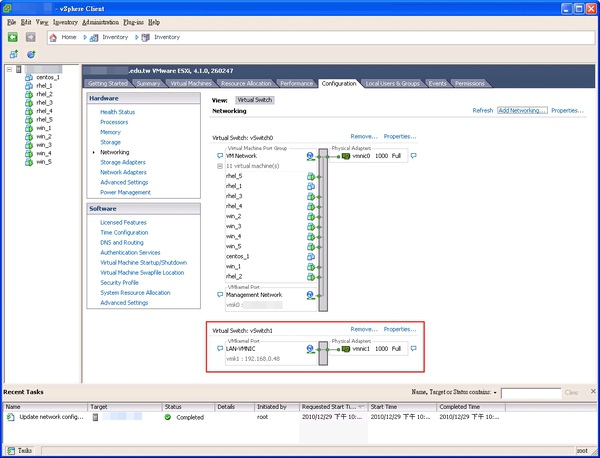Screen dimensions: 600x458
Task: Click task icon for Update network config
Action: [x=11, y=417]
